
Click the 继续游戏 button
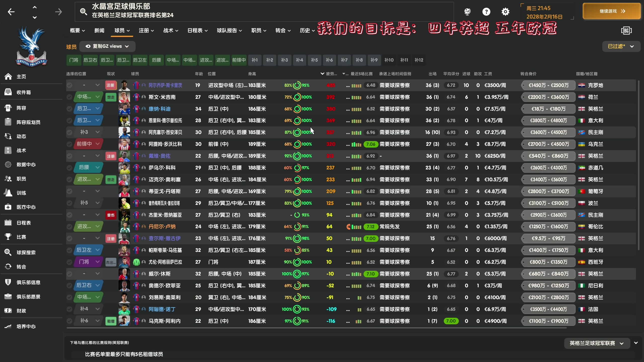coord(611,11)
